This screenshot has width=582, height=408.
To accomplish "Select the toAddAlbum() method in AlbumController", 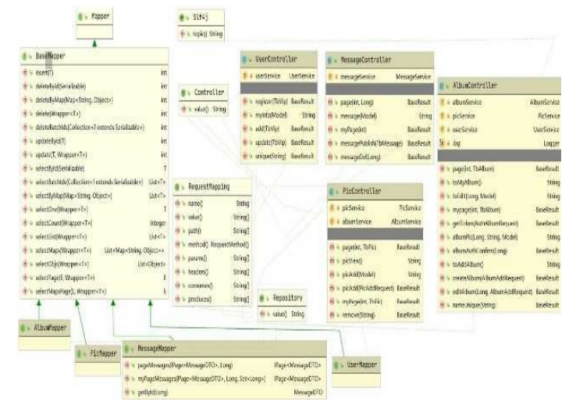I will click(x=500, y=265).
